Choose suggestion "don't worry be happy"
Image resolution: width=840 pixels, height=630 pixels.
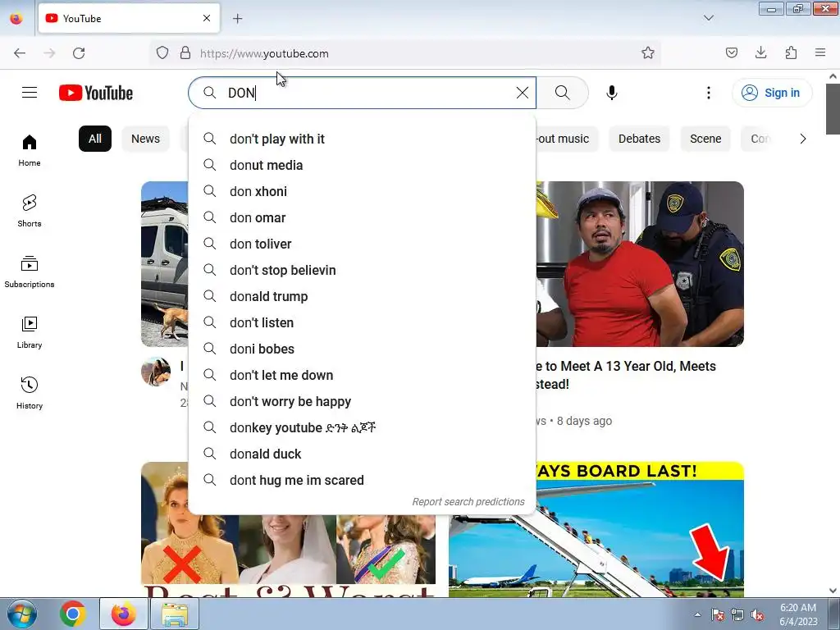point(362,401)
